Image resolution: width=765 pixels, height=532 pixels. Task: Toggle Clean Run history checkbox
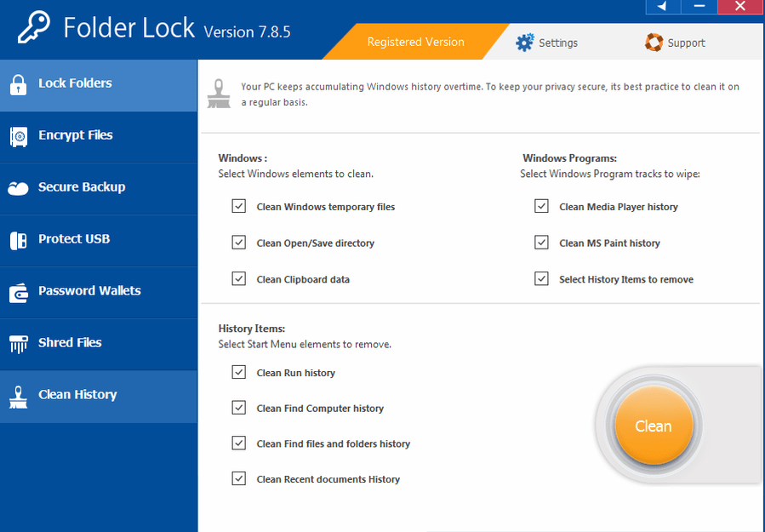[239, 373]
